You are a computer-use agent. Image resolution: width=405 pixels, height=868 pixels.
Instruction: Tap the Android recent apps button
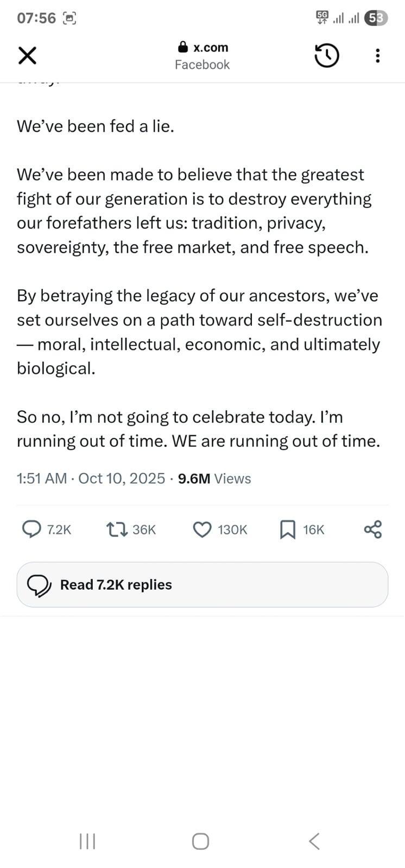tap(87, 841)
